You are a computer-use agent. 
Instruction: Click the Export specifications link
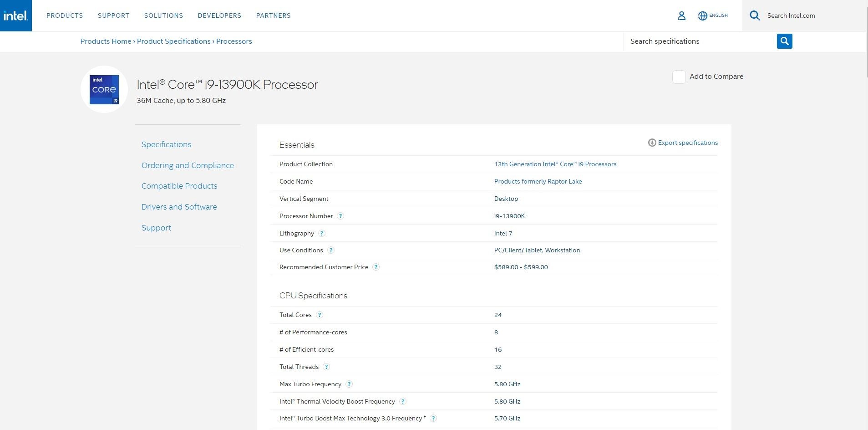point(688,143)
